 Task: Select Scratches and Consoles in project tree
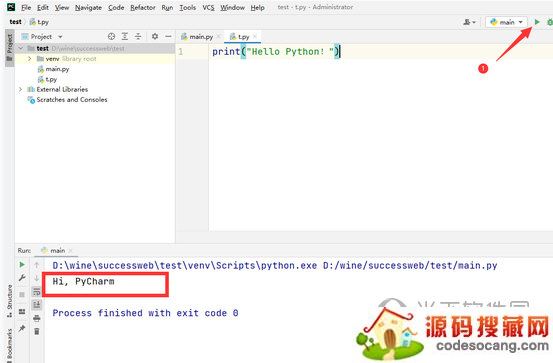(72, 99)
